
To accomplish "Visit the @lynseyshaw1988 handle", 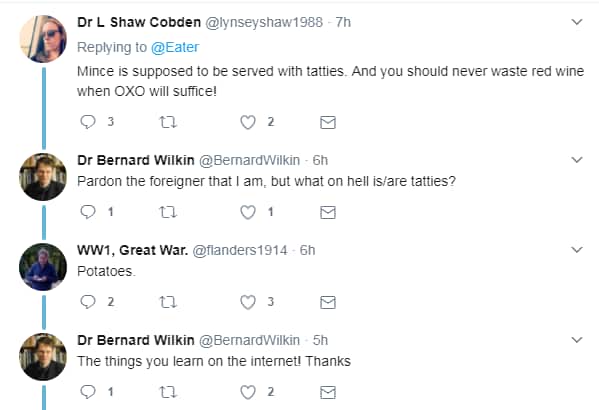I will point(264,22).
